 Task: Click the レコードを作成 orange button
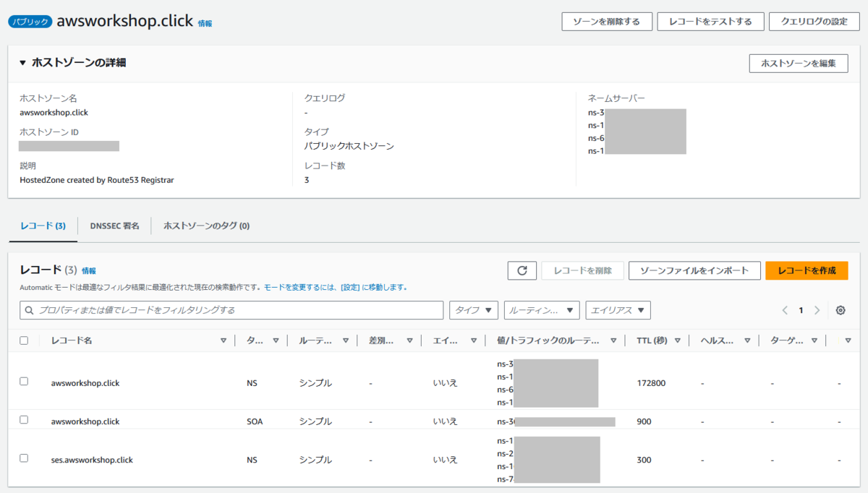pos(807,270)
